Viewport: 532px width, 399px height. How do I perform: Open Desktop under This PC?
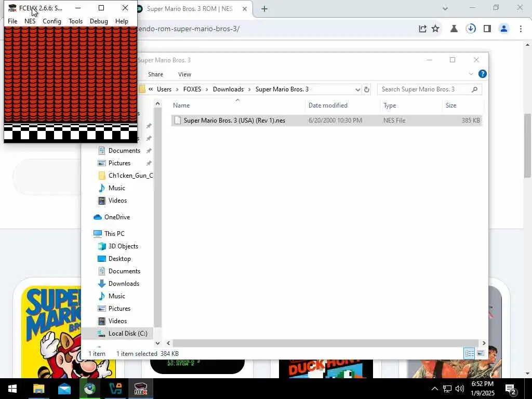[x=119, y=259]
